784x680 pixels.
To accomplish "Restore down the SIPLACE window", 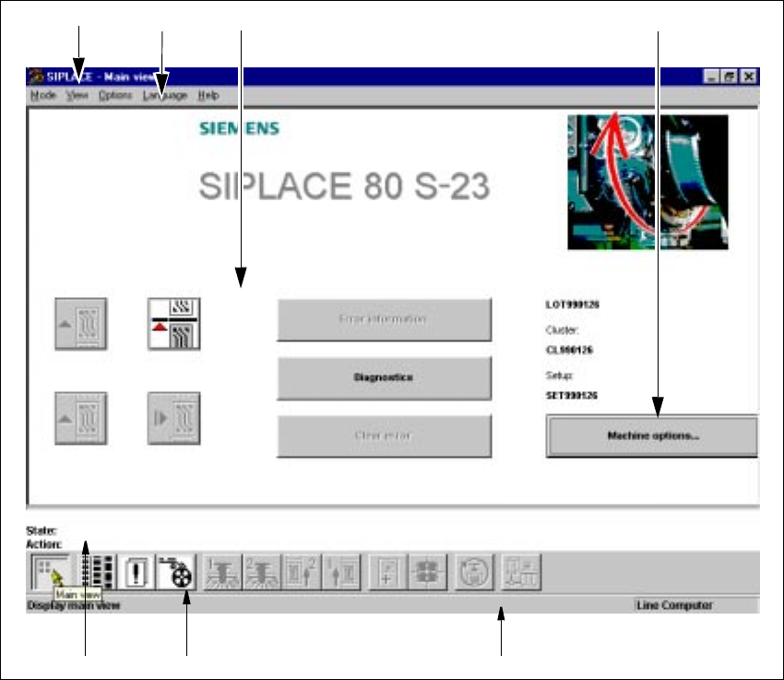I will [730, 77].
